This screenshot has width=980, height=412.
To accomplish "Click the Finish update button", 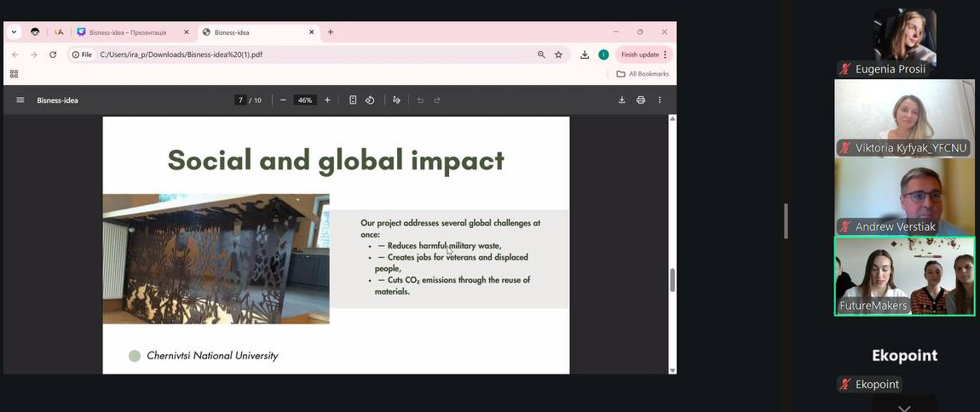I will pyautogui.click(x=640, y=54).
